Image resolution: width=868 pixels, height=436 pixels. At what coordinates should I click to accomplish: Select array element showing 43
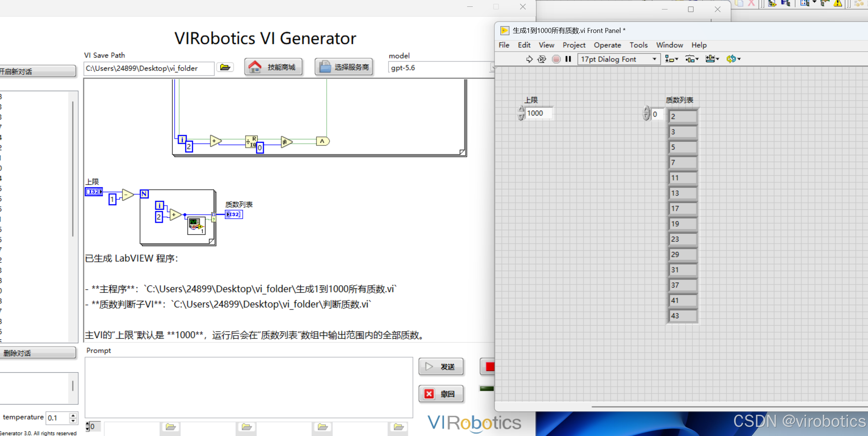(x=683, y=316)
